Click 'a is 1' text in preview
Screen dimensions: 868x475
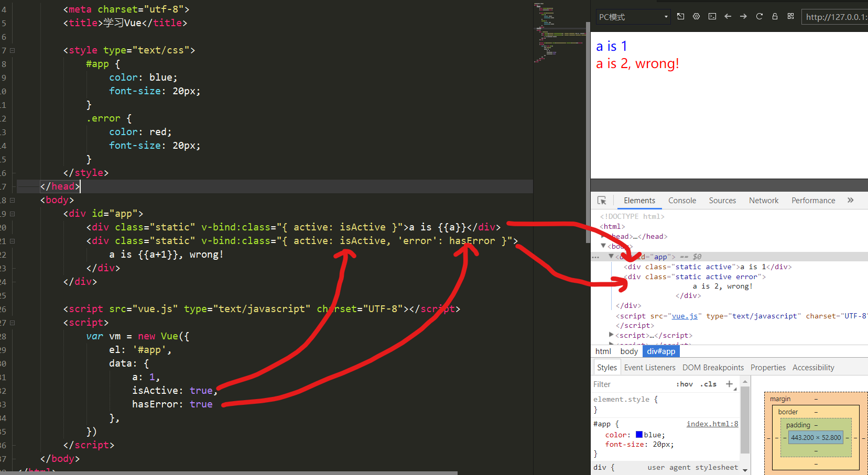(612, 47)
